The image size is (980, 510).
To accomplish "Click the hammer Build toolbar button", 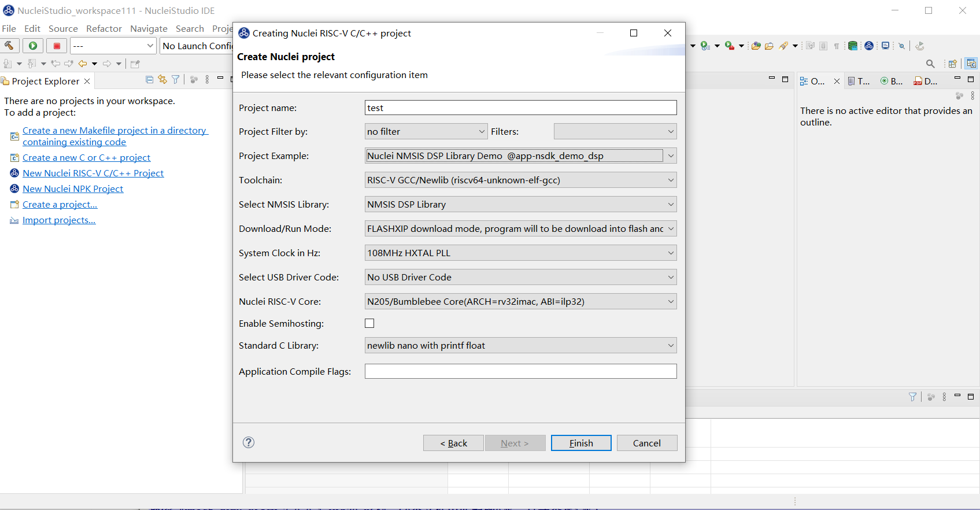I will point(10,46).
